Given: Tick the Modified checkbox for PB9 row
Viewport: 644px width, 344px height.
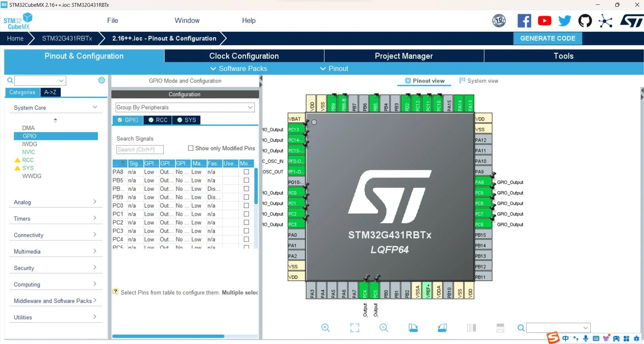Looking at the screenshot, I should tap(246, 197).
